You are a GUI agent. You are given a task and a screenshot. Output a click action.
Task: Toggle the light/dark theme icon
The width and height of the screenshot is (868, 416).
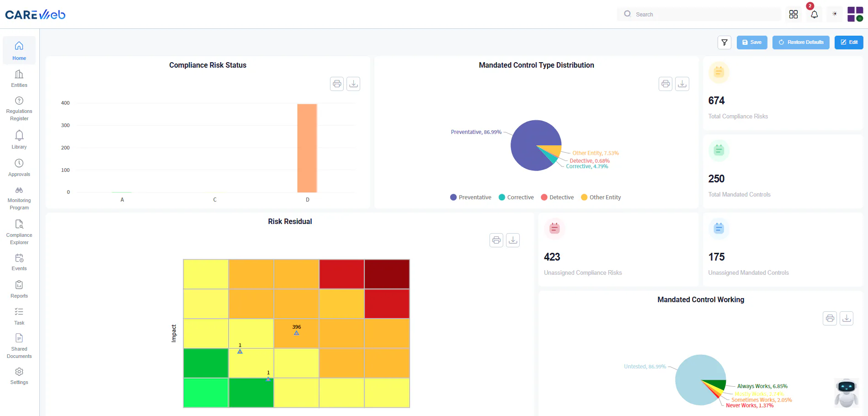pos(835,14)
